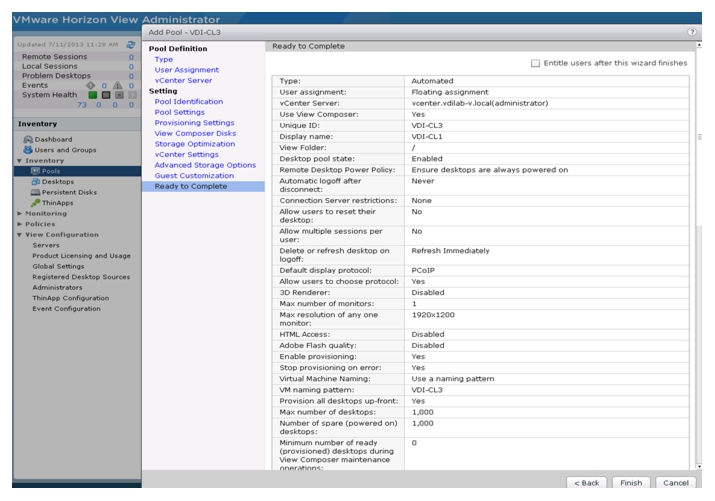Expand the Monitoring tree section
The width and height of the screenshot is (715, 501).
coord(20,213)
